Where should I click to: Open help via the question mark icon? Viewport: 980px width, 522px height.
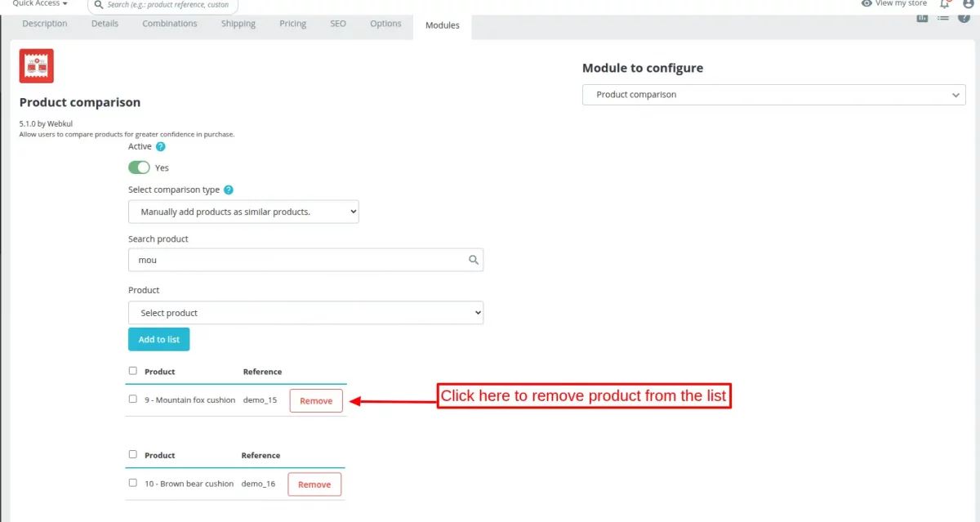coord(964,17)
